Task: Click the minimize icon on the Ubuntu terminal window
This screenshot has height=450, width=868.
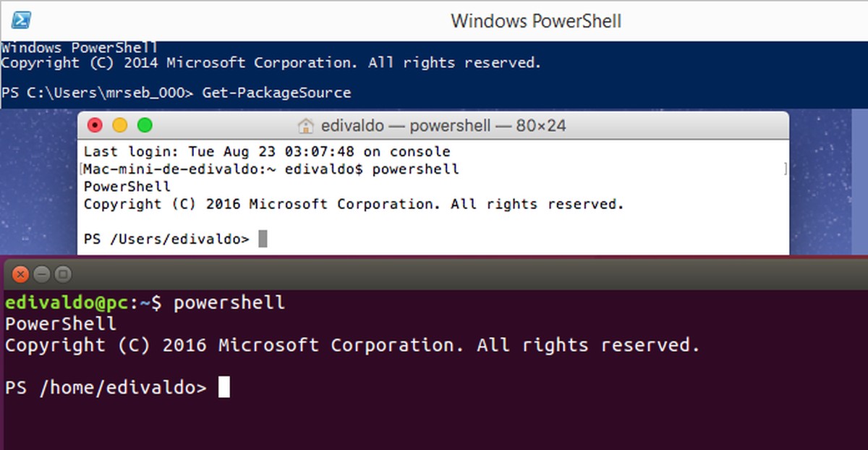Action: tap(42, 274)
